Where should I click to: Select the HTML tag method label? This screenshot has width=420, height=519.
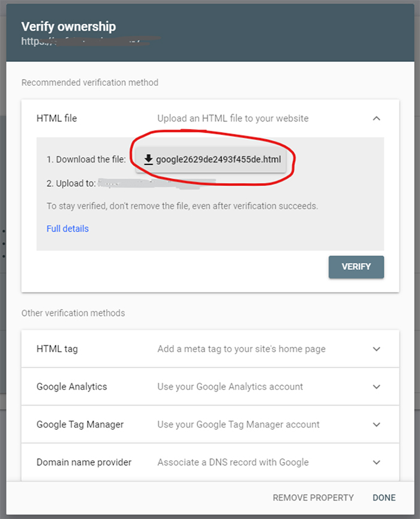click(56, 349)
